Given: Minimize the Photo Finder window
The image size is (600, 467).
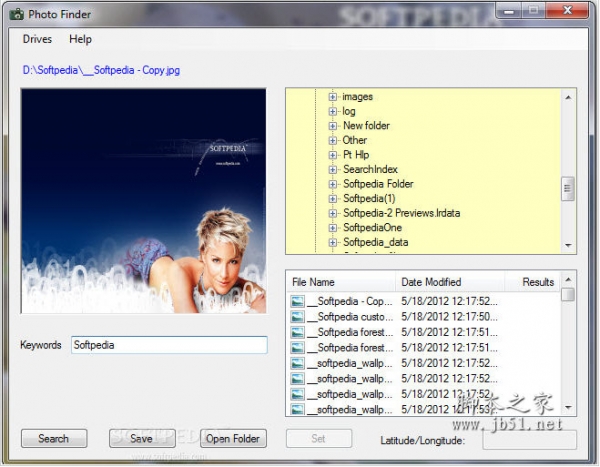Looking at the screenshot, I should click(x=509, y=10).
